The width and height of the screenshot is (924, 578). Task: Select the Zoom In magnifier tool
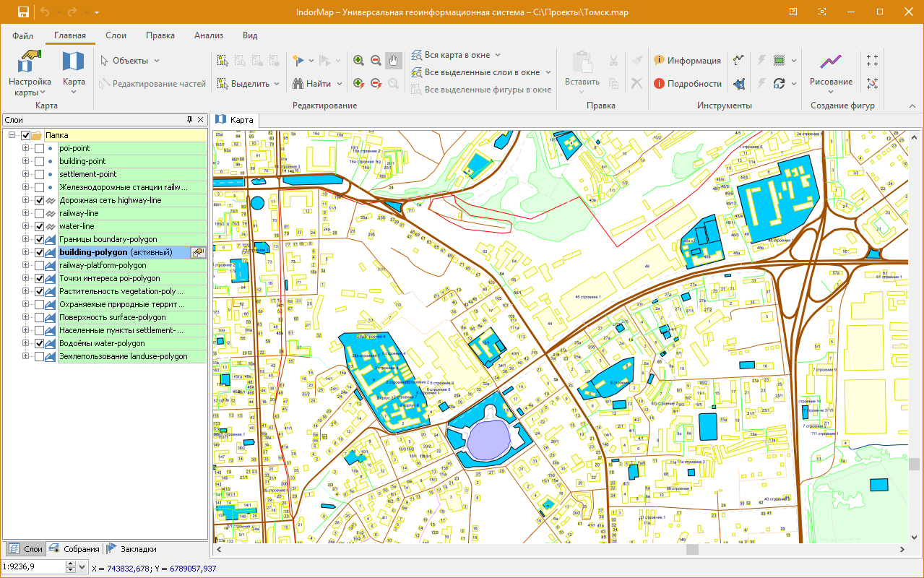[x=358, y=61]
